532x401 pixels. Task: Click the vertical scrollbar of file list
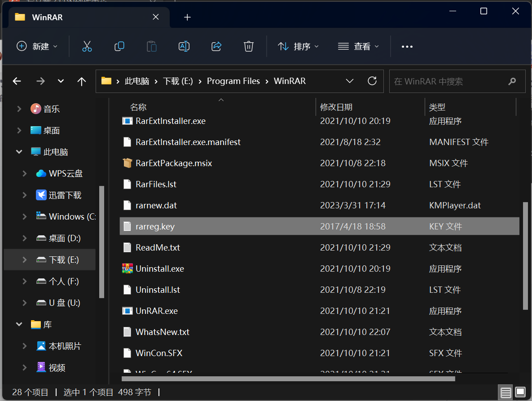pos(525,256)
